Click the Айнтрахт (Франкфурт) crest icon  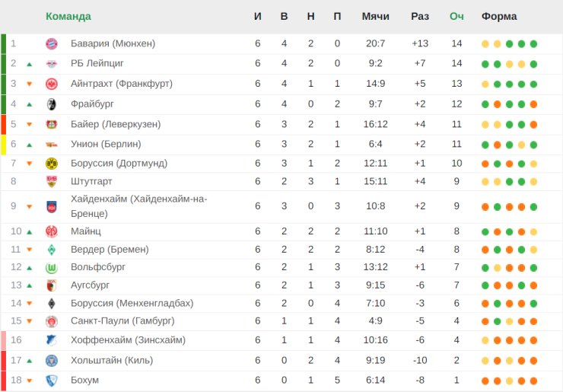(52, 84)
